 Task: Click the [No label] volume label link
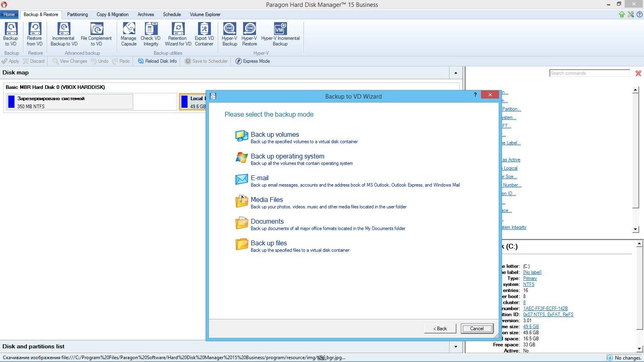[532, 272]
